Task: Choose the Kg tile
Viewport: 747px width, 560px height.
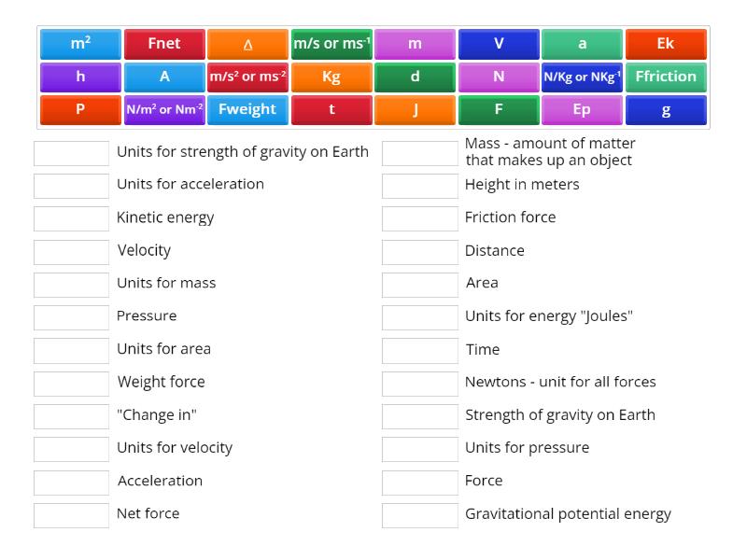Action: click(331, 77)
